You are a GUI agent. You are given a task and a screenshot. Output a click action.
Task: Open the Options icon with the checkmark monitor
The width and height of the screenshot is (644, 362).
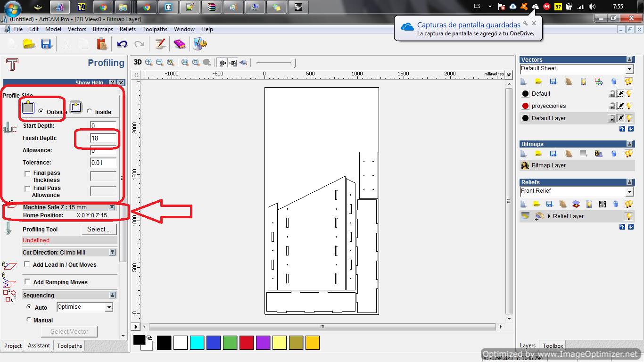click(x=200, y=44)
